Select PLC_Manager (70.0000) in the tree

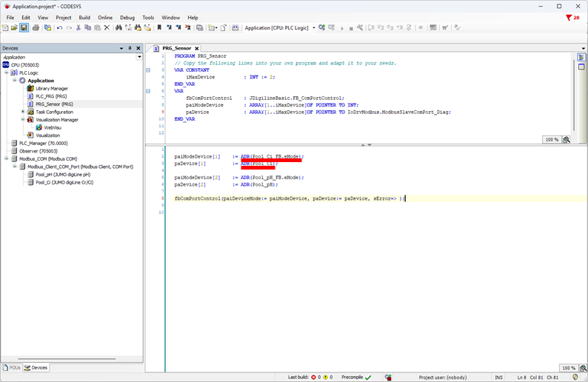44,143
